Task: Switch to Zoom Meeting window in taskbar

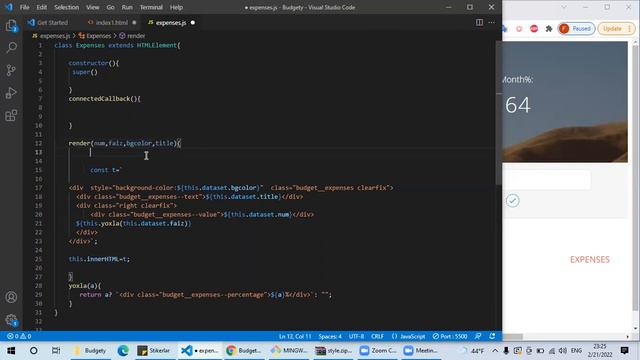Action: tap(421, 351)
